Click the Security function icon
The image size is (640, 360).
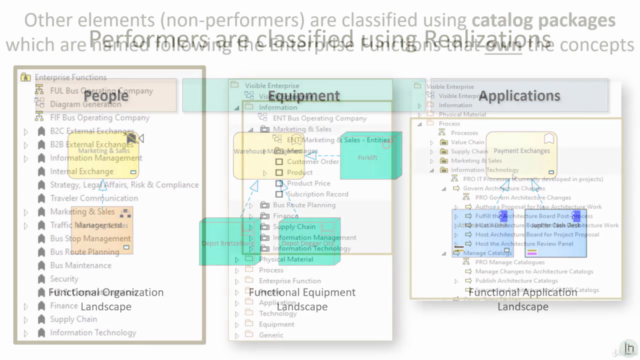(x=41, y=279)
